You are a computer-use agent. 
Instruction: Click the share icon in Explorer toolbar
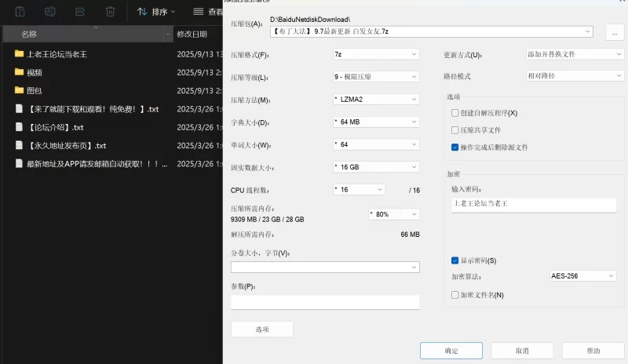pyautogui.click(x=80, y=12)
